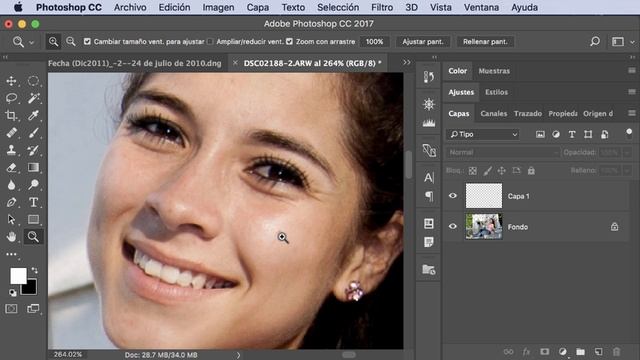The width and height of the screenshot is (640, 360).
Task: Open the Normal blend mode dropdown
Action: pyautogui.click(x=503, y=152)
